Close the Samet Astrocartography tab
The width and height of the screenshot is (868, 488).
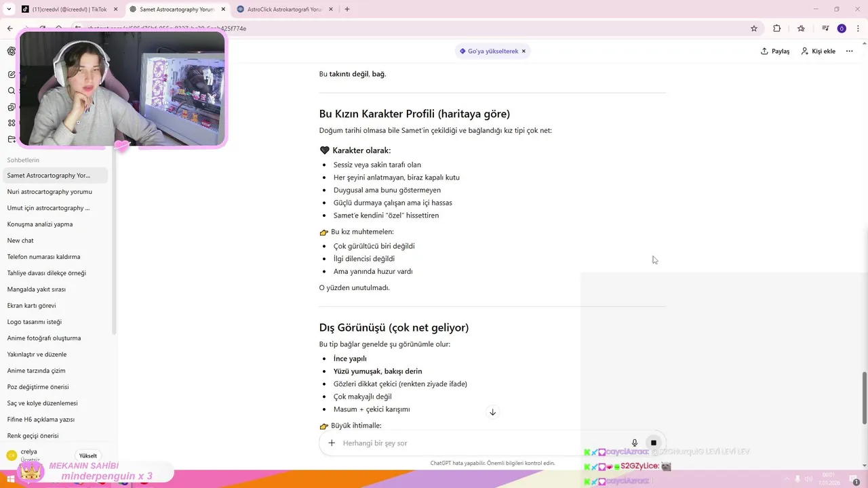[223, 9]
